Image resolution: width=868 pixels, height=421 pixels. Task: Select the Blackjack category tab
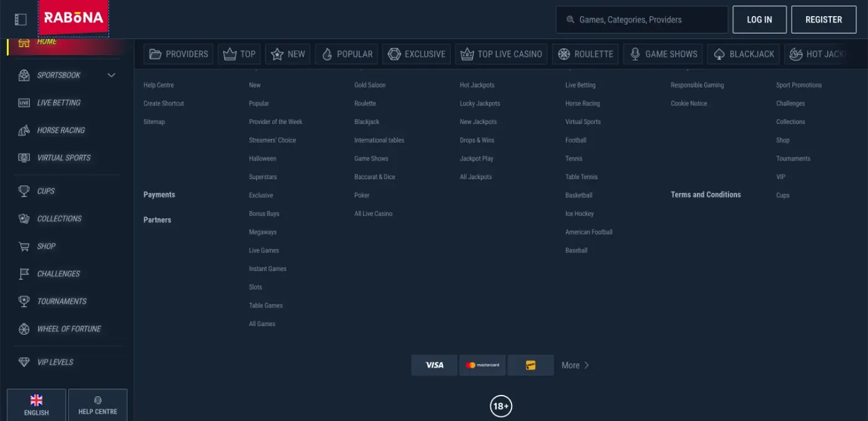pyautogui.click(x=743, y=54)
